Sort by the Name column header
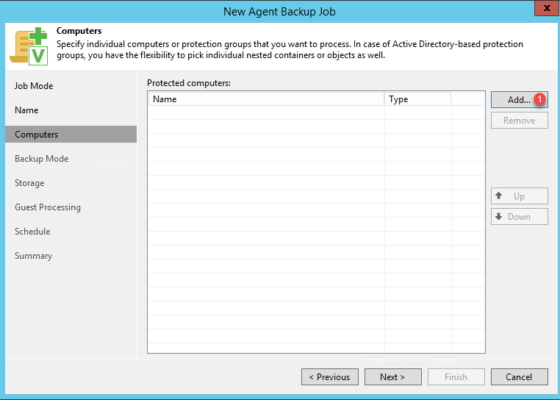 tap(266, 99)
